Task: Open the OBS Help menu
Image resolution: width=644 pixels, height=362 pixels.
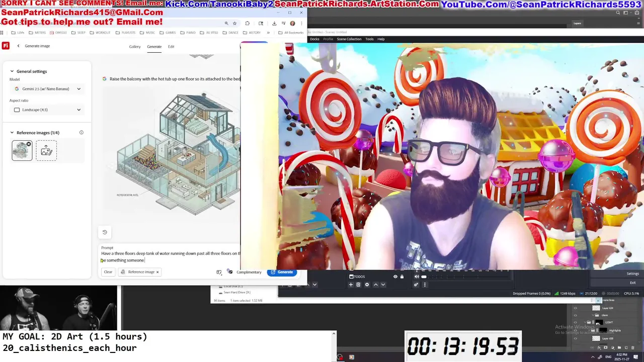Action: coord(381,39)
